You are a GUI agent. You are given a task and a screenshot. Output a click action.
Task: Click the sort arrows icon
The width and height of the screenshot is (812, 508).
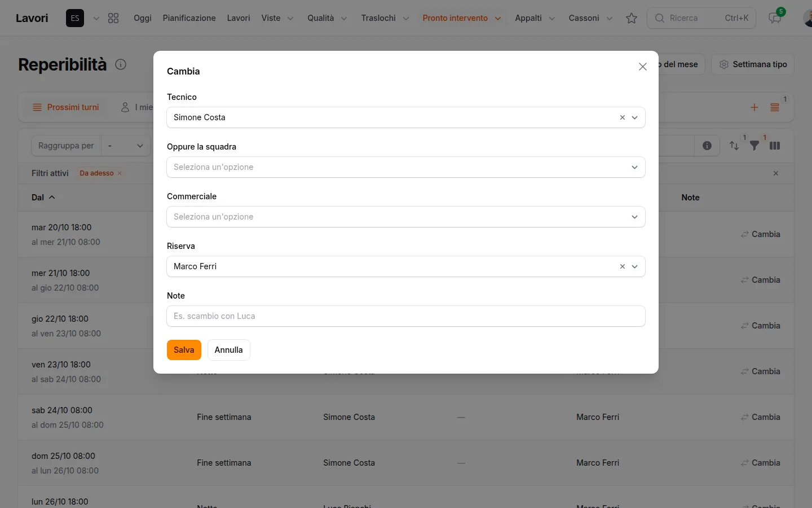click(734, 146)
